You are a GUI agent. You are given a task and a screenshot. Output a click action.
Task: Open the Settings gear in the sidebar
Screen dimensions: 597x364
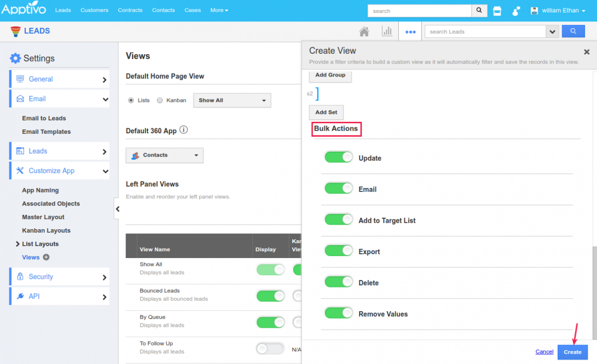coord(15,58)
